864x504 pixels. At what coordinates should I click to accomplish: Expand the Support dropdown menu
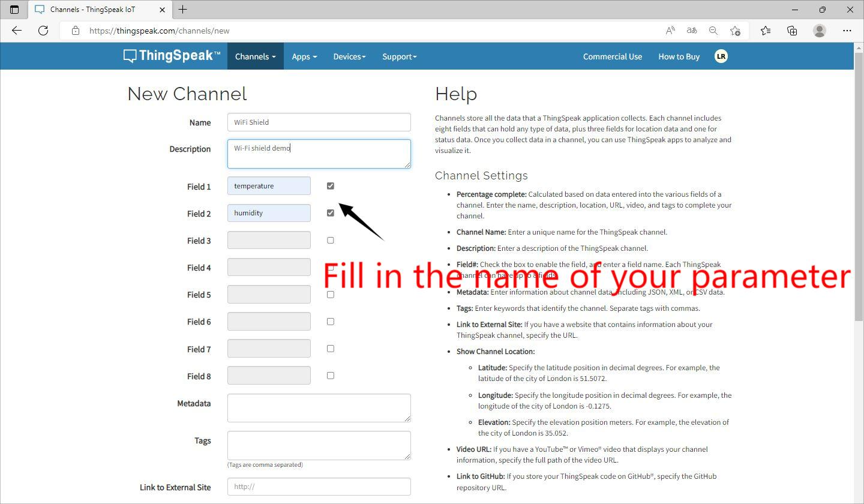[400, 56]
